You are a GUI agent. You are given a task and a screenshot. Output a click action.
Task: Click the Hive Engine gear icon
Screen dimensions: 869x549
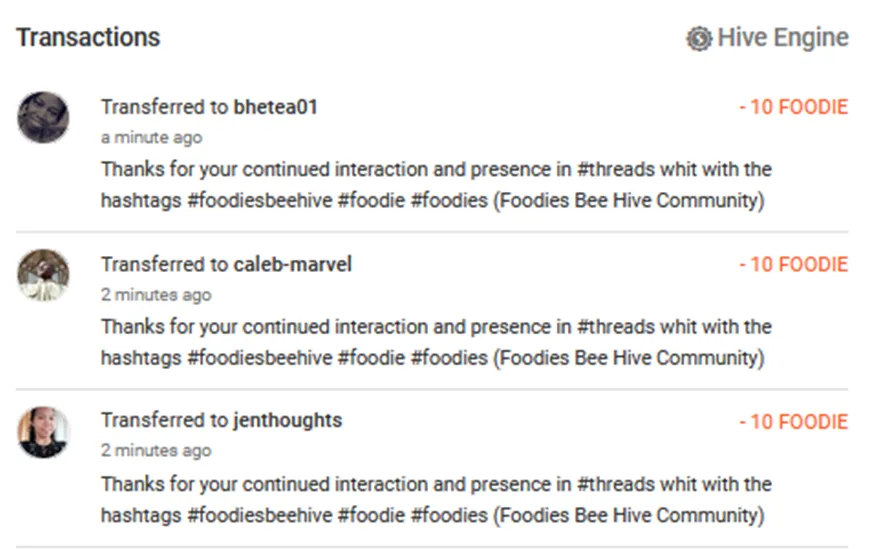pos(698,39)
